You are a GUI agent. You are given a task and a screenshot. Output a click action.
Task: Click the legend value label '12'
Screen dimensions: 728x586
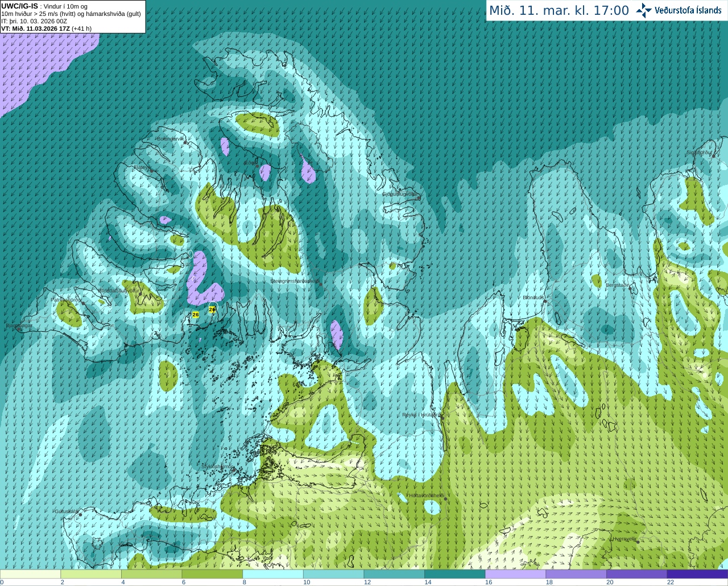(367, 582)
